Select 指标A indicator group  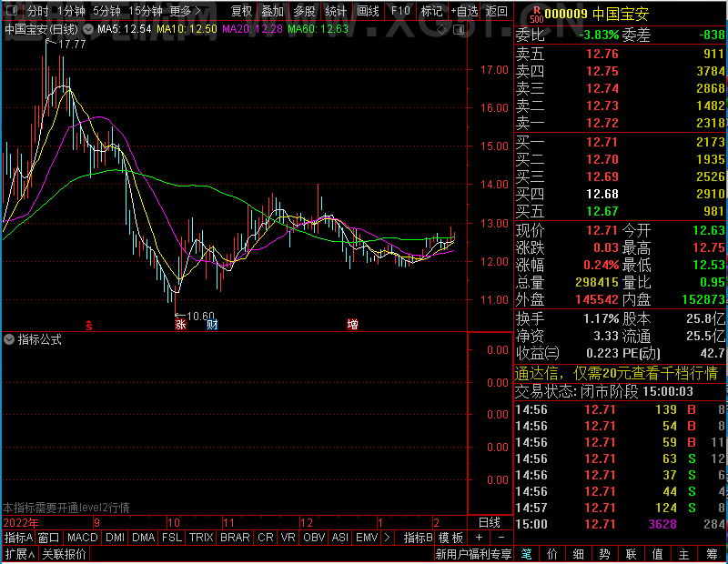click(x=18, y=538)
